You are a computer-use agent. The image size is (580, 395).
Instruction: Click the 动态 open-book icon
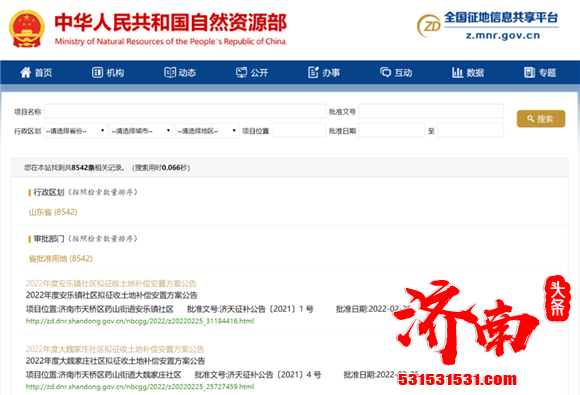pyautogui.click(x=170, y=72)
